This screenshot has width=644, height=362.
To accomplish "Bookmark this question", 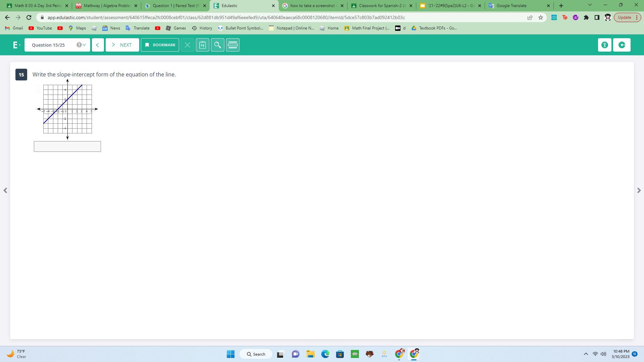I will coord(160,45).
